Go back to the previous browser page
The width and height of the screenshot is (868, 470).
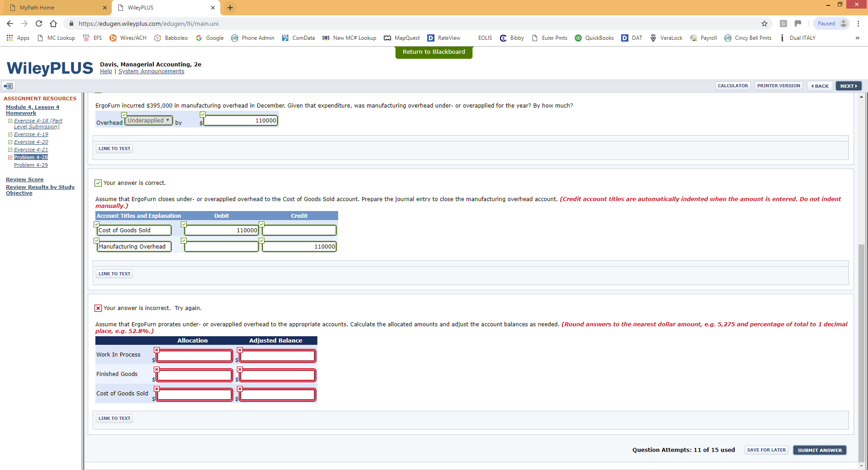pos(10,23)
